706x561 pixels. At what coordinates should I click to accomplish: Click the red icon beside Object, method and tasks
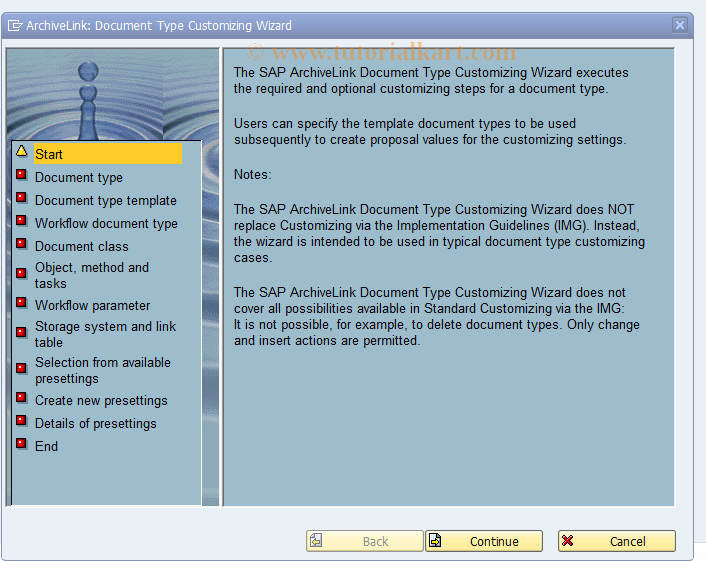click(21, 273)
